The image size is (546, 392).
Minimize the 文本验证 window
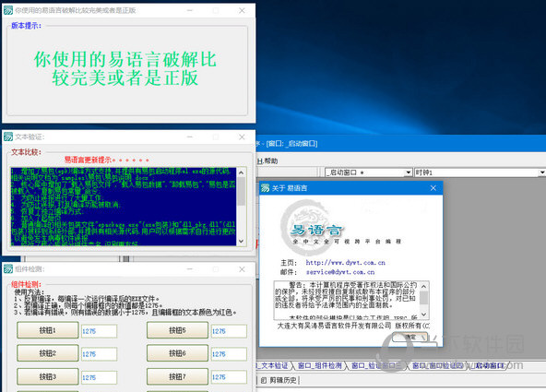pyautogui.click(x=190, y=137)
